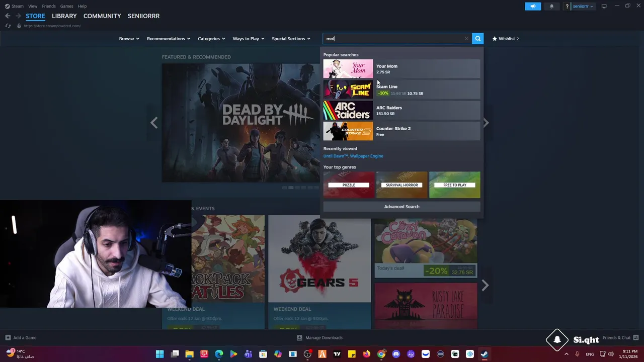Viewport: 644px width, 362px height.
Task: Open the Games menu
Action: [x=66, y=6]
